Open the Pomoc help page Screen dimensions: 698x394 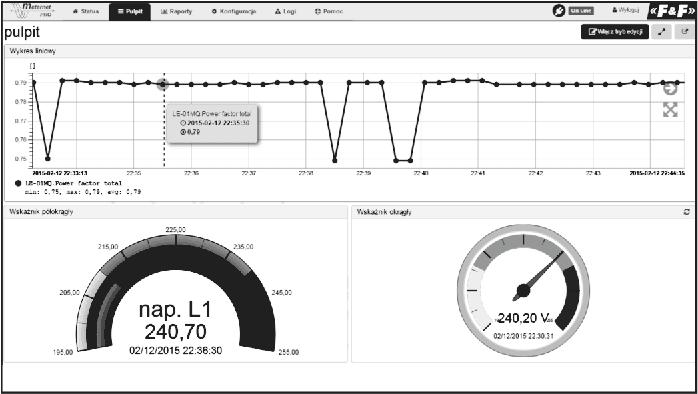(x=329, y=11)
